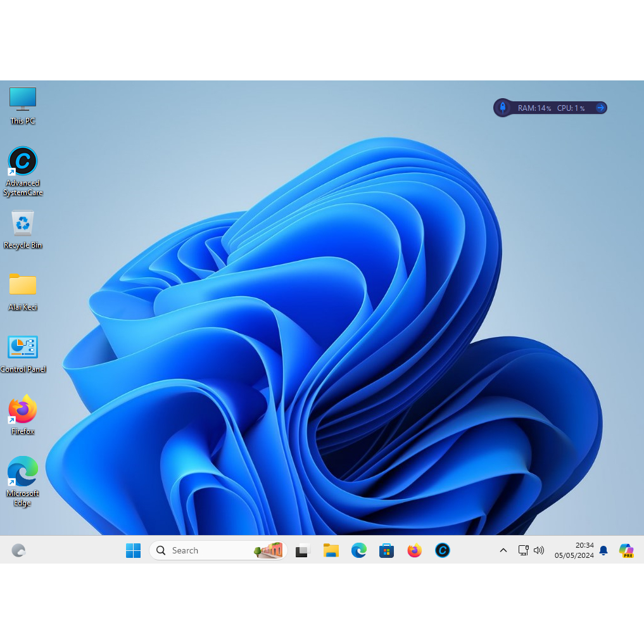Open Microsoft Edge from taskbar
644x644 pixels.
pyautogui.click(x=359, y=551)
